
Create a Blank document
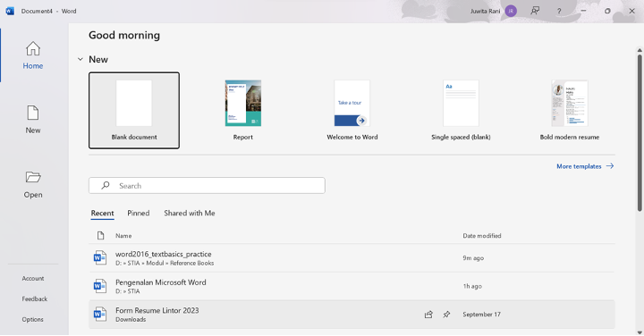click(134, 110)
